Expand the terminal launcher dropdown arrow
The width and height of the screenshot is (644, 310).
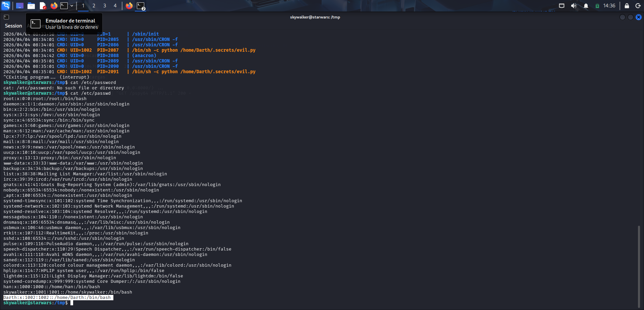72,6
